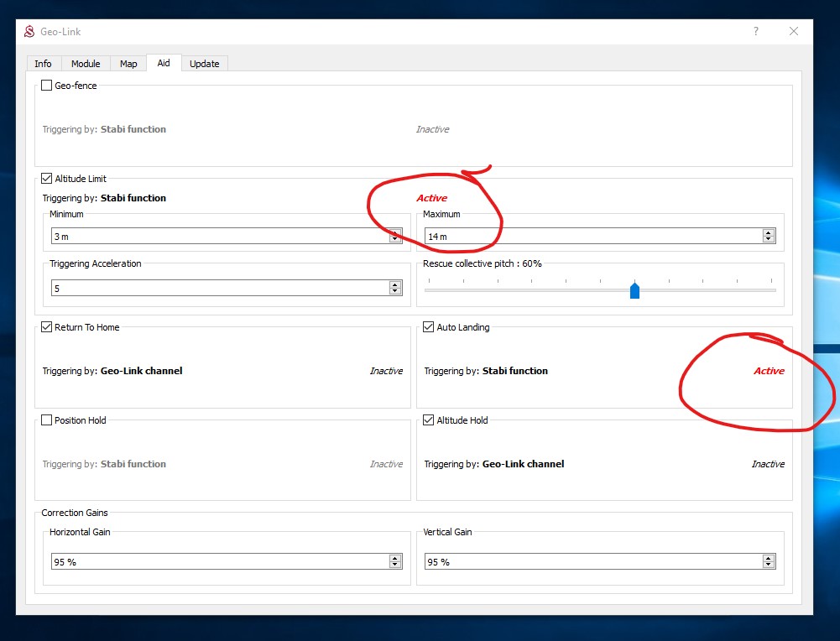Click the Maximum altitude spinner arrows
Screen dimensions: 840x641
[769, 237]
